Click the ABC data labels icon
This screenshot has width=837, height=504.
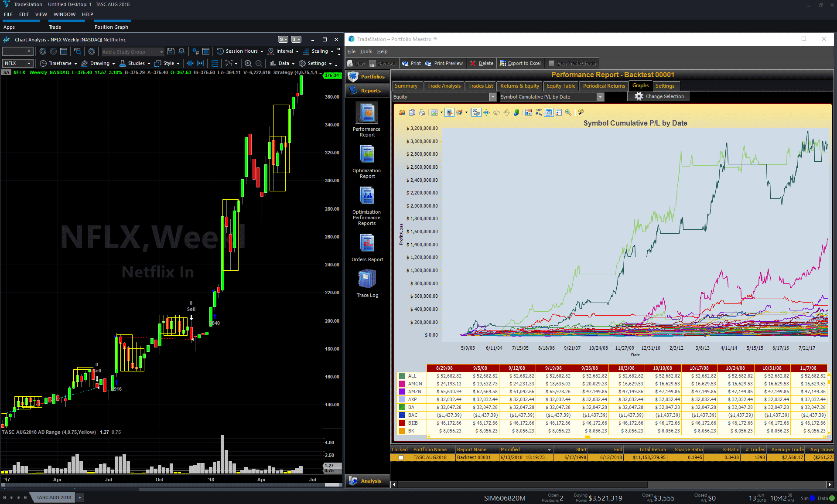click(539, 112)
